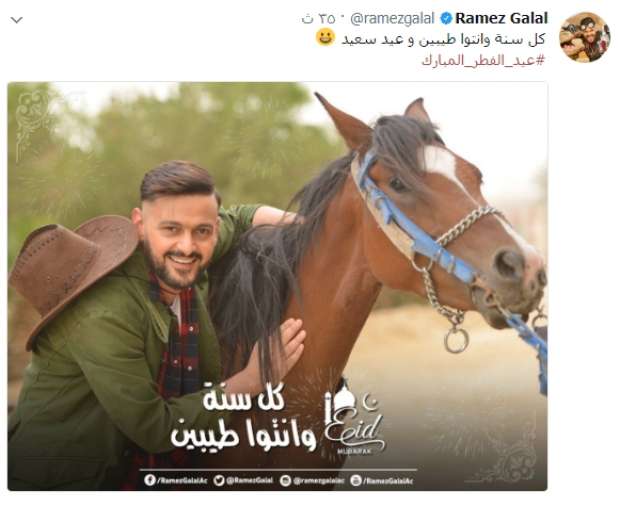The height and width of the screenshot is (506, 620).
Task: Select the Arabic tweet text line
Action: pos(443,40)
